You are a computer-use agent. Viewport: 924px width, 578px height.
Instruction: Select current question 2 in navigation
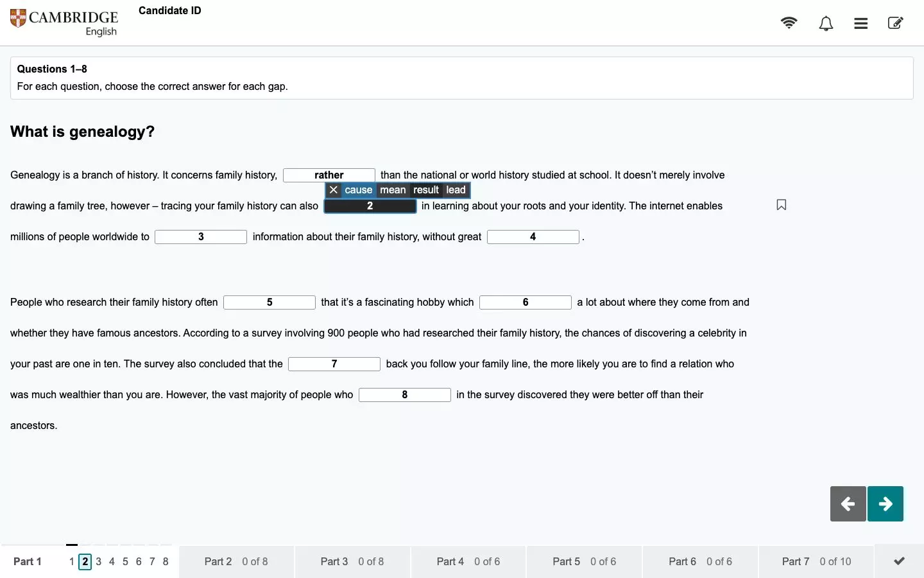pyautogui.click(x=85, y=561)
